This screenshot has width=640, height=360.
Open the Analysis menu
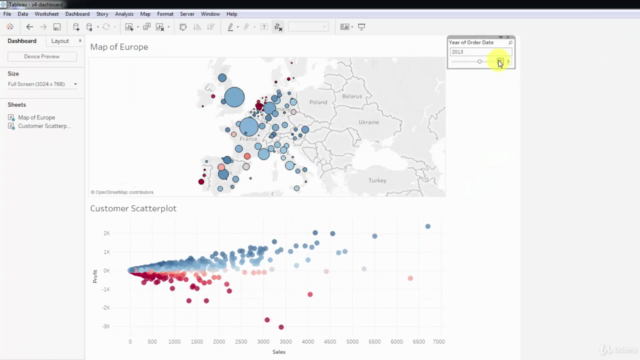[x=124, y=14]
